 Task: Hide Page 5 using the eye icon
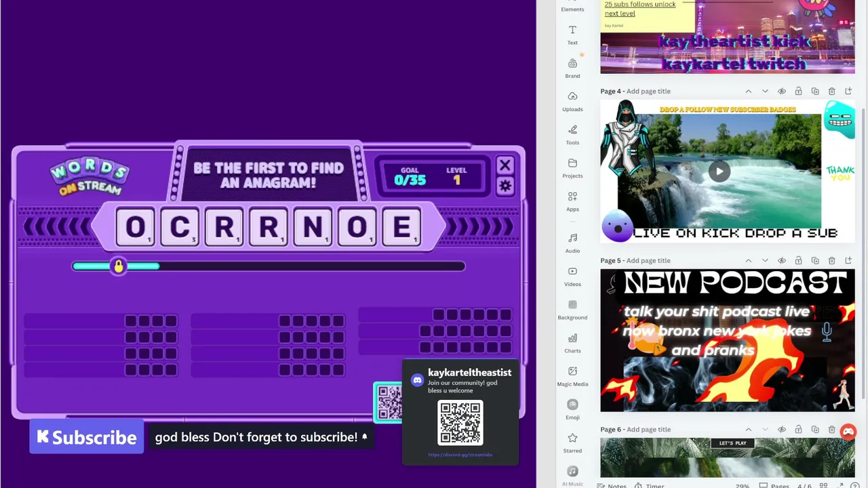[782, 260]
